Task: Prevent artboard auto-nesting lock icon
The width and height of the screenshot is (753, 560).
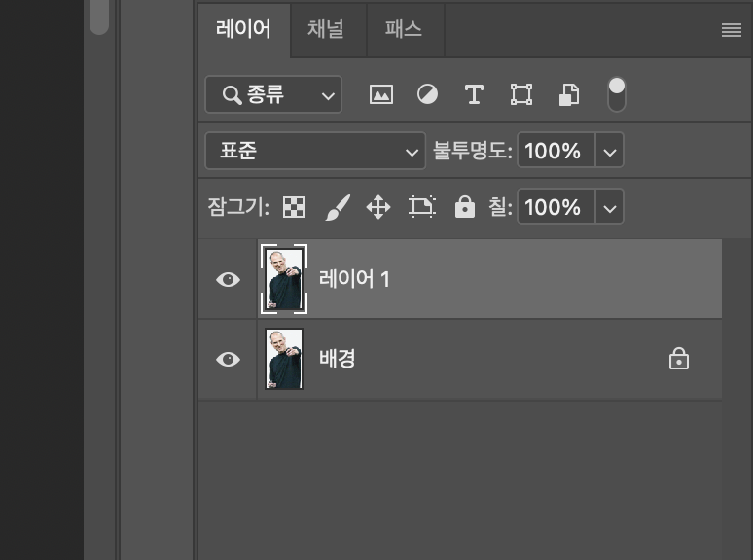Action: pyautogui.click(x=422, y=207)
